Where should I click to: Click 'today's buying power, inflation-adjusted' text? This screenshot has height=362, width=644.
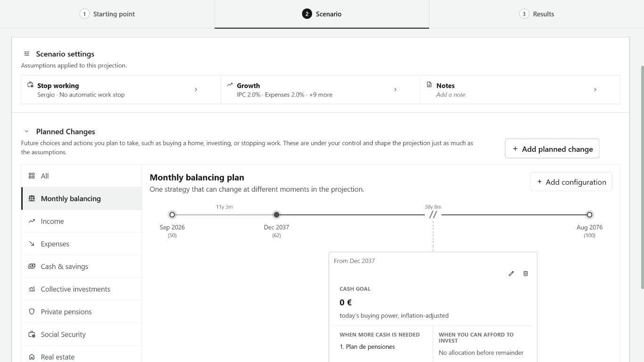tap(394, 315)
